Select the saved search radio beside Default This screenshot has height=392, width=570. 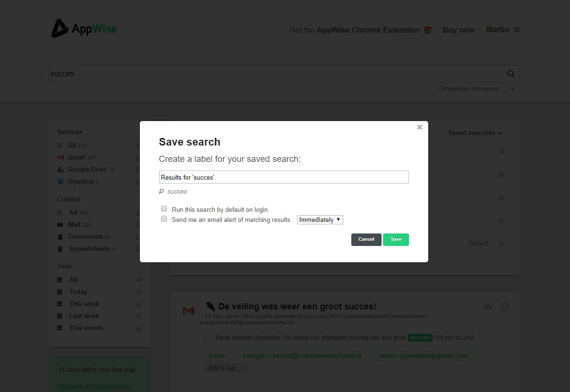point(501,244)
